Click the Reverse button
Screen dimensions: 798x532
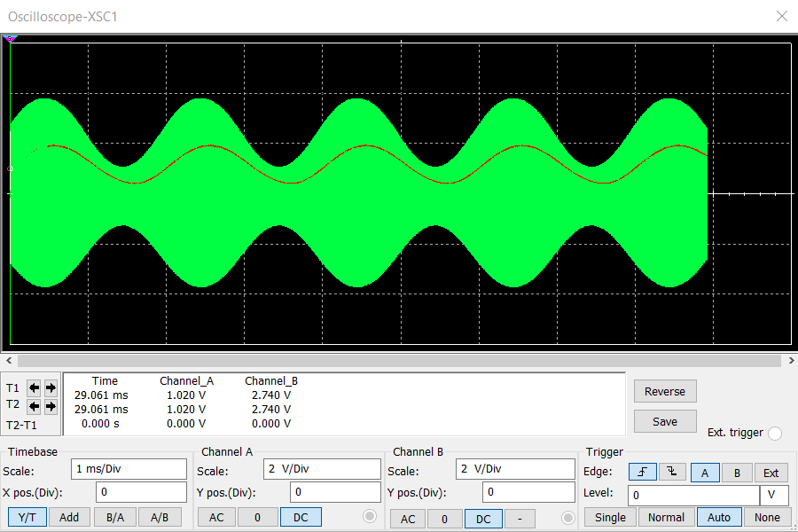point(665,392)
